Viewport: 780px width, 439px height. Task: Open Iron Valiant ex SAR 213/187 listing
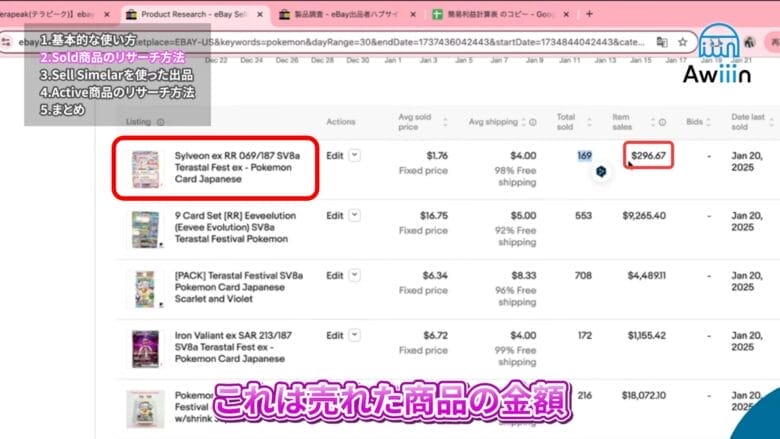(x=233, y=347)
